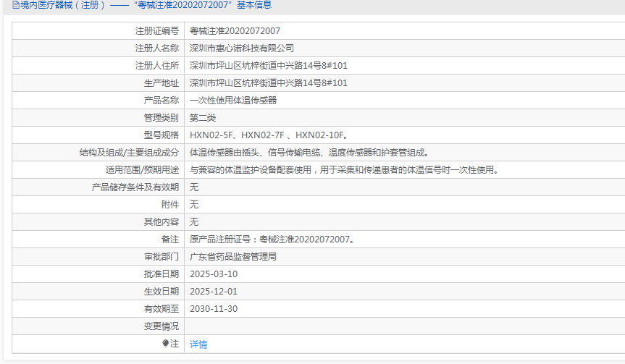
Task: Select registration number 粤械注准20202072007 value
Action: (x=235, y=30)
